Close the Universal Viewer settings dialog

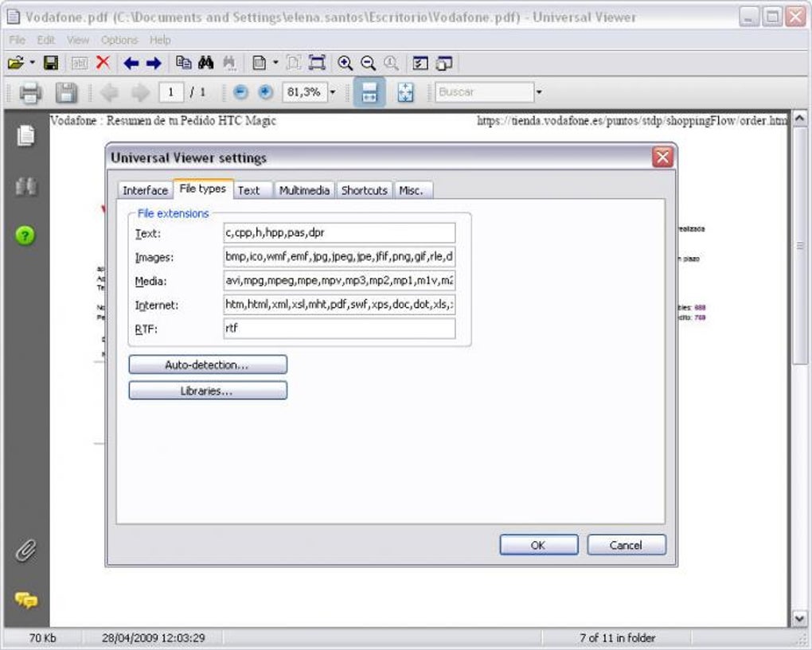click(x=662, y=158)
